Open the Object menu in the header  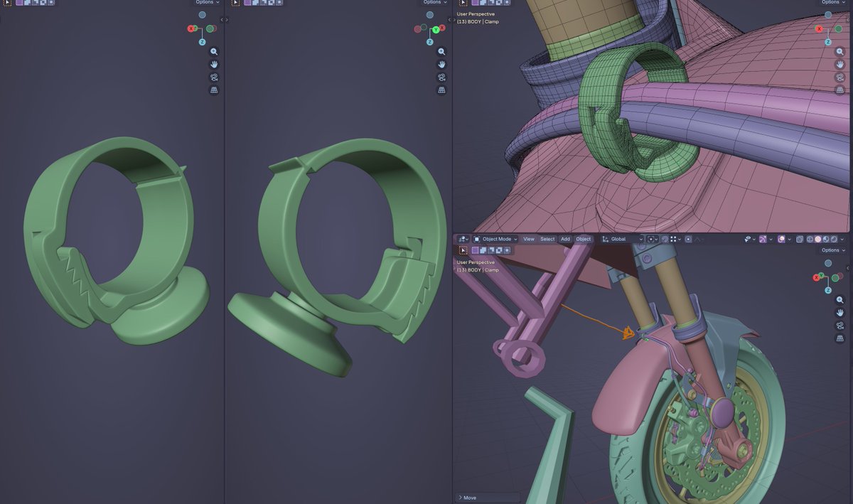583,239
